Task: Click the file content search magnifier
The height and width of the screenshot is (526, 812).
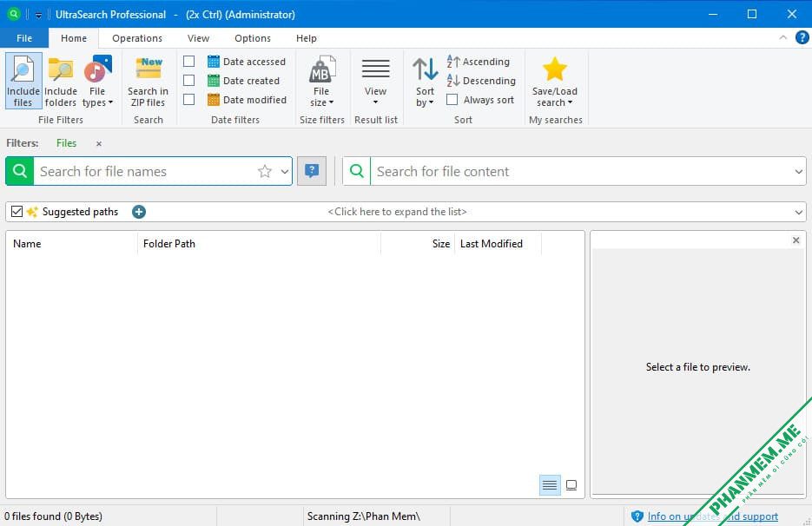Action: (x=357, y=171)
